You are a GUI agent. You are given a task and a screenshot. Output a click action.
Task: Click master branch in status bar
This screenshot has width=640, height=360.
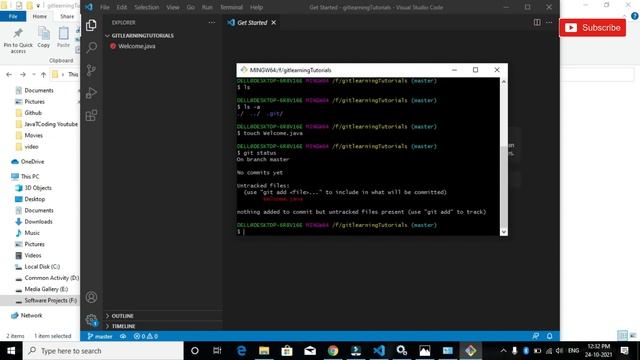coord(100,336)
